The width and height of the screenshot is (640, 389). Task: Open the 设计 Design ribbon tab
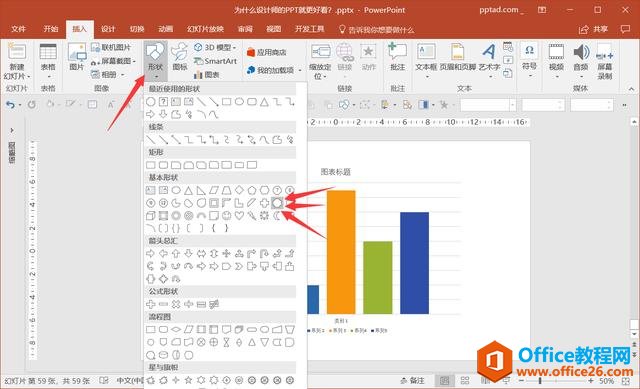108,29
